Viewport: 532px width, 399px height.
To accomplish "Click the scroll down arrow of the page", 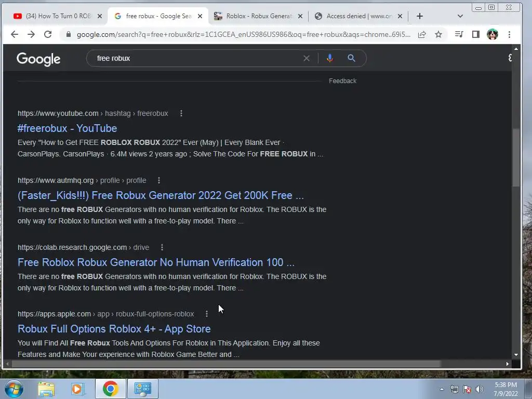I will pyautogui.click(x=516, y=355).
